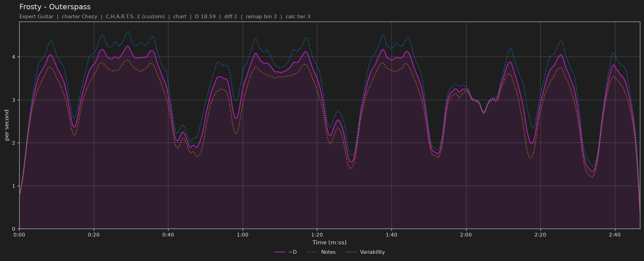Click the '1:40' x-axis tick label
Image resolution: width=644 pixels, height=261 pixels.
(392, 235)
